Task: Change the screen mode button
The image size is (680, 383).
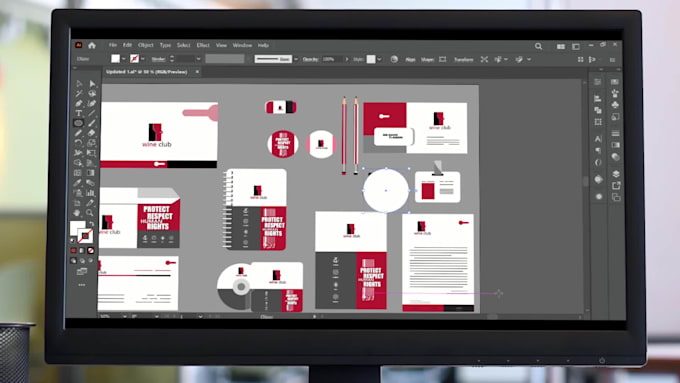Action: (x=82, y=272)
